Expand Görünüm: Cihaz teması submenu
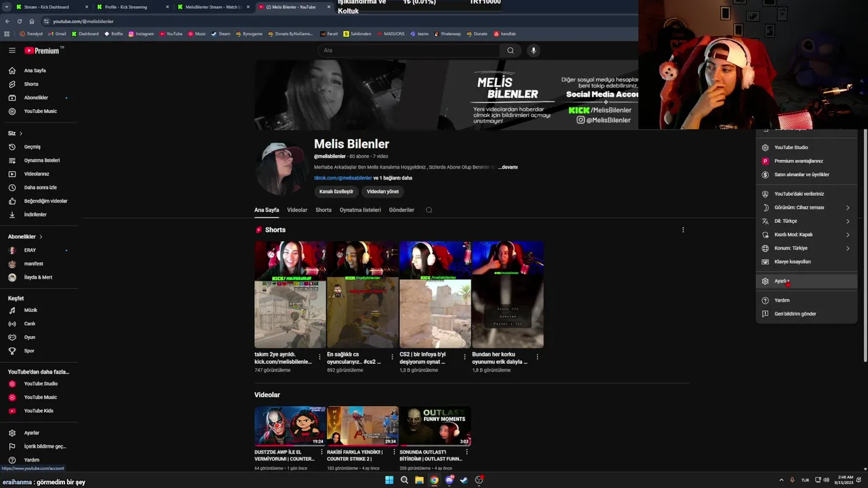Image resolution: width=868 pixels, height=488 pixels. pyautogui.click(x=806, y=207)
